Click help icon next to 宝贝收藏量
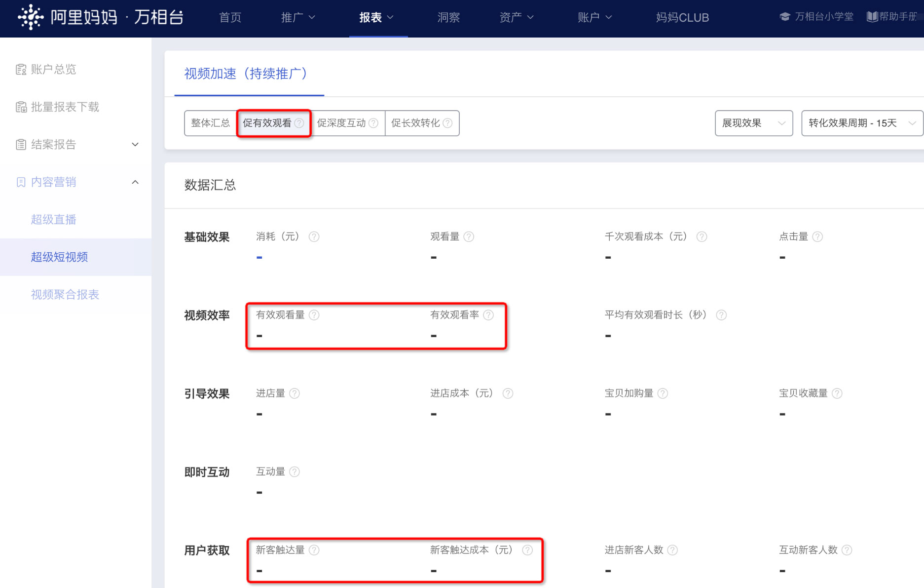The image size is (924, 588). (x=837, y=393)
